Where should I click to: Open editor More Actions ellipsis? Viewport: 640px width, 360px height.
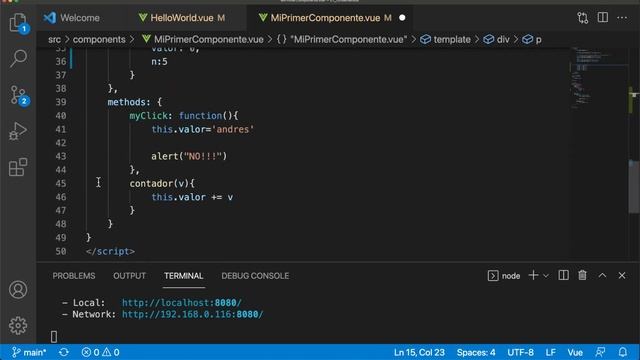622,18
